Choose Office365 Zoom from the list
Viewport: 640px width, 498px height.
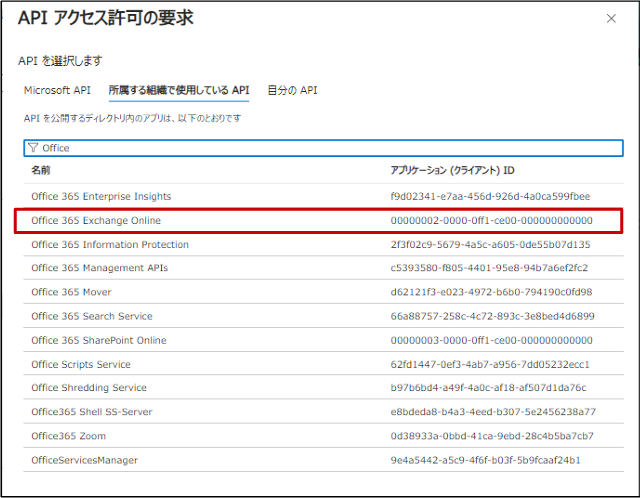[x=69, y=436]
